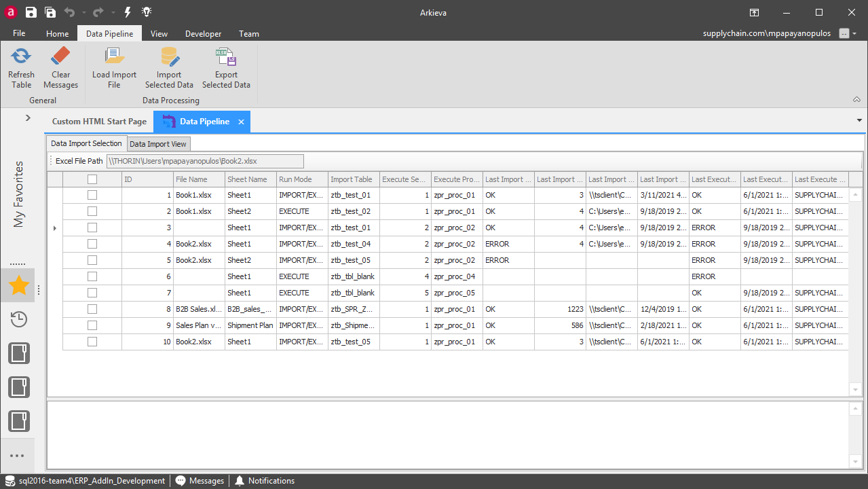Save using the floppy disk icon
This screenshot has height=489, width=868.
click(x=31, y=12)
